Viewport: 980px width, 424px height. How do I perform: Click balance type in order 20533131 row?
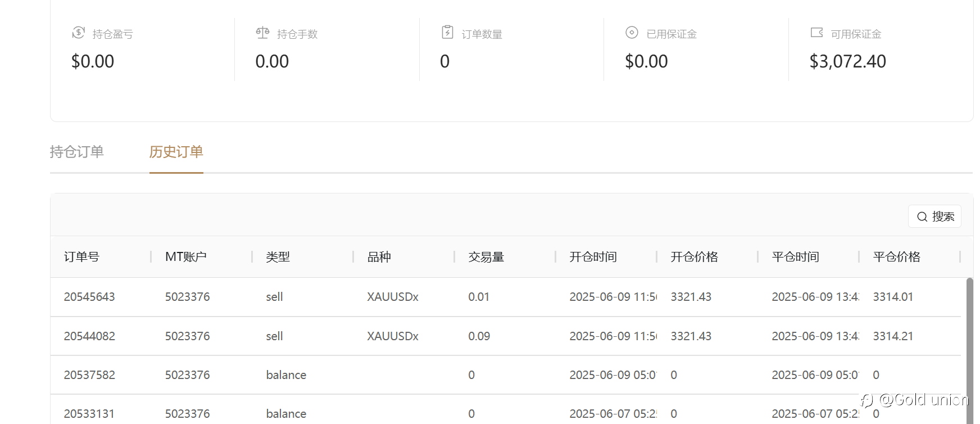click(x=286, y=414)
